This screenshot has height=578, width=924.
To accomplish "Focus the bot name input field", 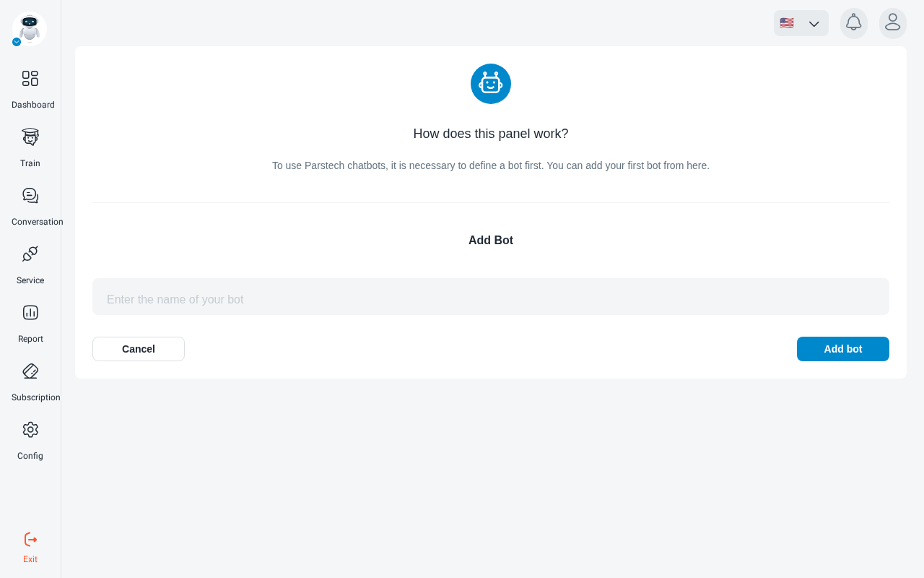I will [x=491, y=296].
